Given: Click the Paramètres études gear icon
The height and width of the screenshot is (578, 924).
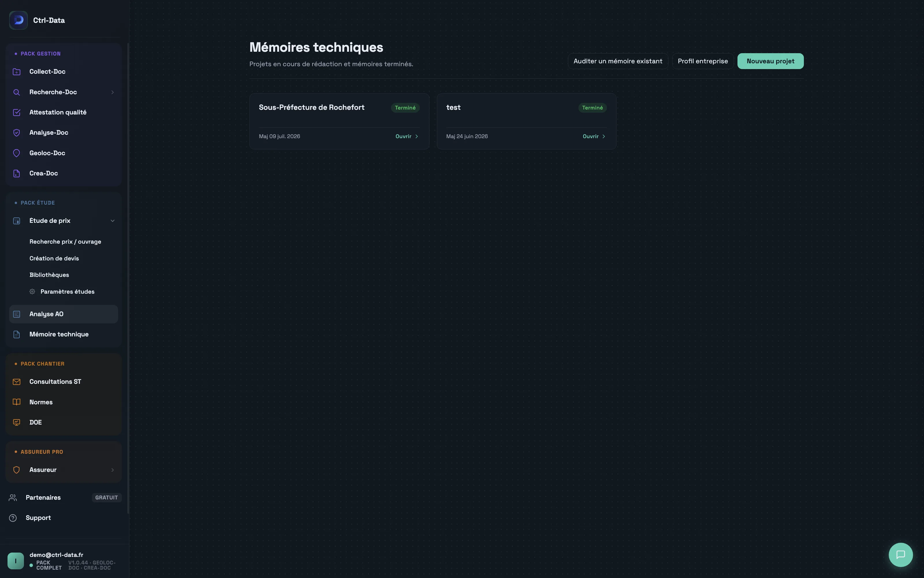Looking at the screenshot, I should click(32, 292).
